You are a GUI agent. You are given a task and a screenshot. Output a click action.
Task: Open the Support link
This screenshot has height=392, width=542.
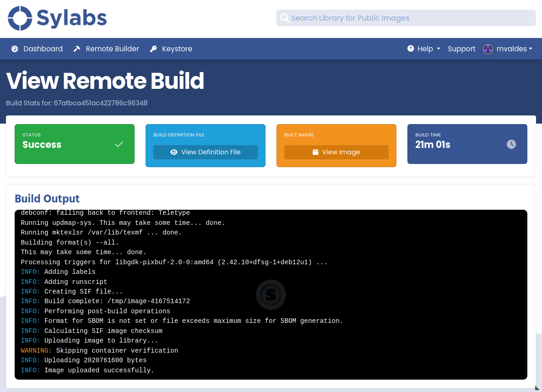click(x=461, y=49)
